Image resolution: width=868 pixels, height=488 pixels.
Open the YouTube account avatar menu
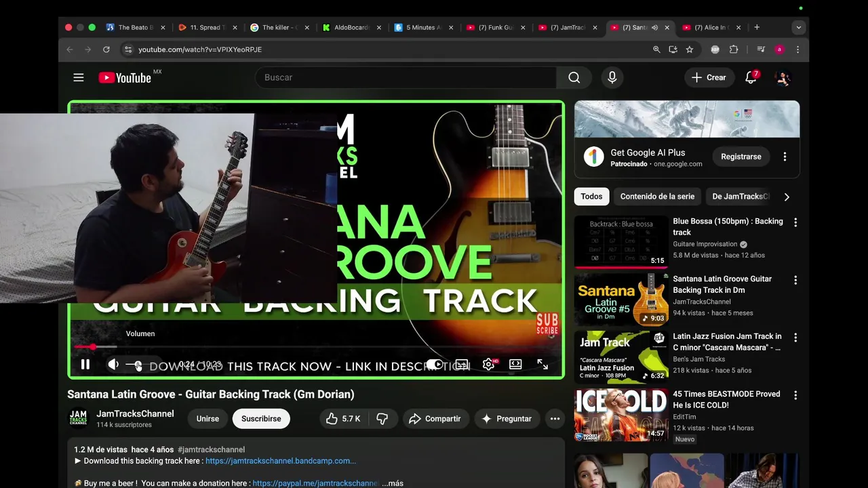pos(783,77)
